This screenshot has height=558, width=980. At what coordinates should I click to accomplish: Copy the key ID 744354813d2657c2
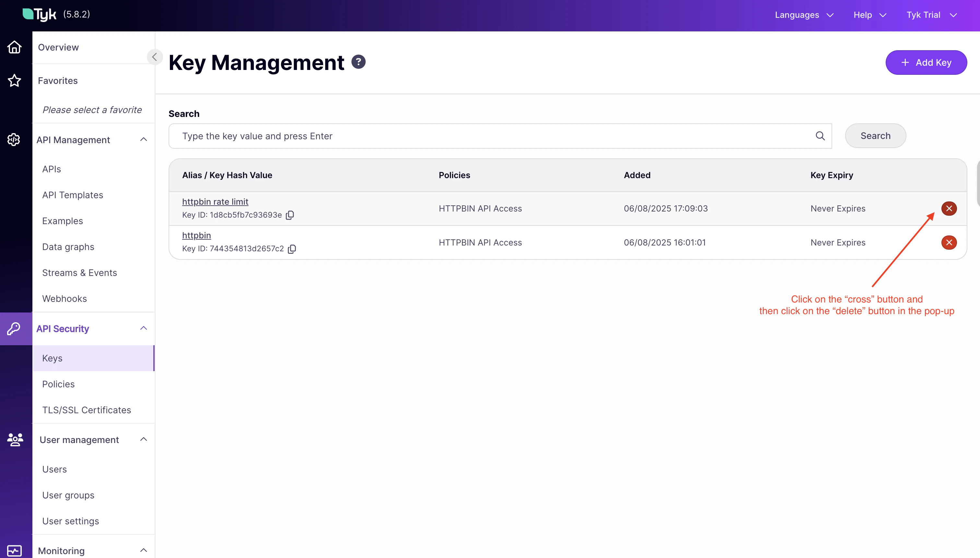292,249
